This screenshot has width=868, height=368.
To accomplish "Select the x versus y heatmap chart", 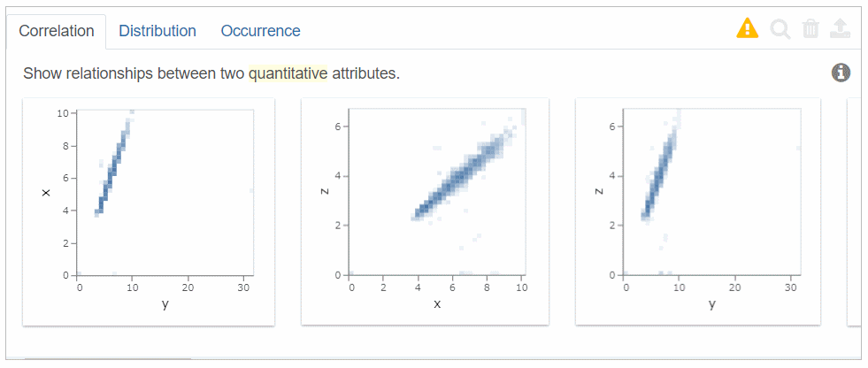I will point(149,212).
